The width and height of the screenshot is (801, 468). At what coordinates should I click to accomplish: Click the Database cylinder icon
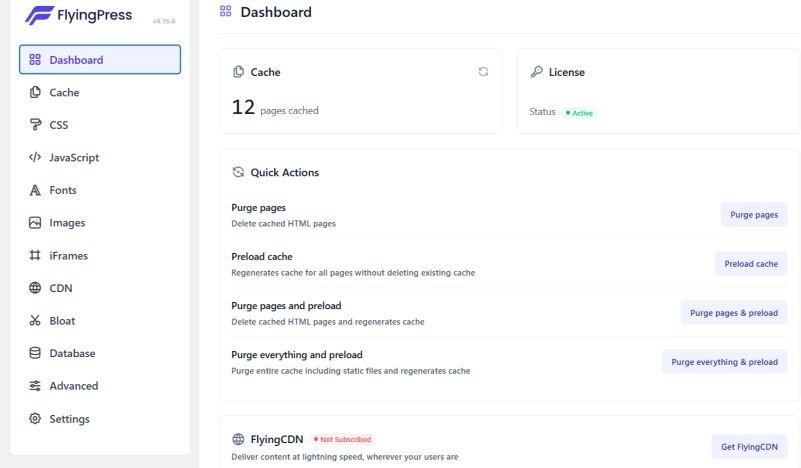click(x=35, y=353)
